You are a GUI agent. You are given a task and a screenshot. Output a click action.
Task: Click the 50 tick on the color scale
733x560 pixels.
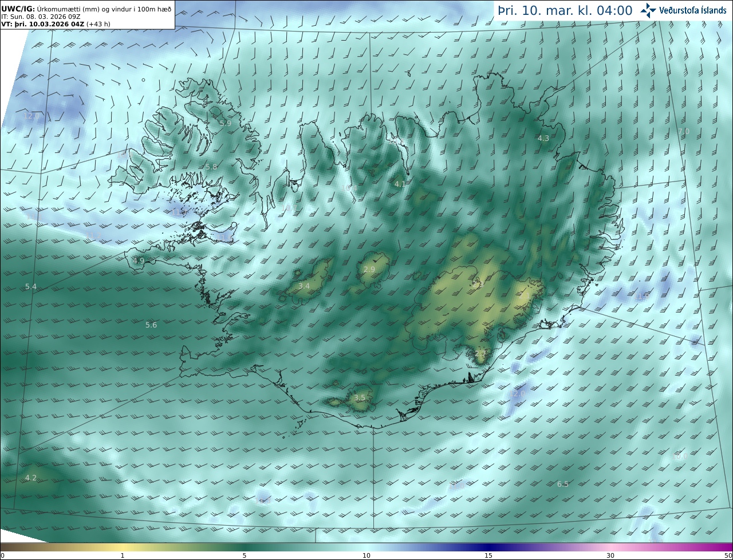728,555
